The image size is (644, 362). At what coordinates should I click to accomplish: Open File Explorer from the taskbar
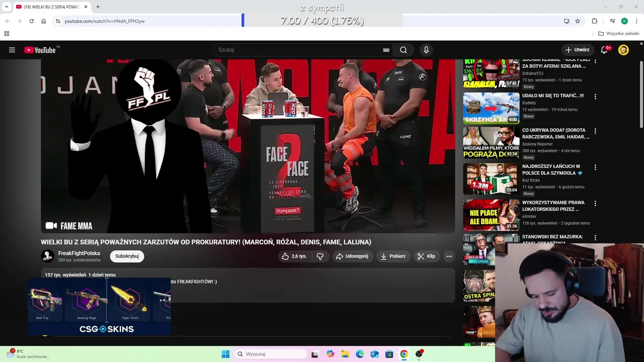[345, 354]
